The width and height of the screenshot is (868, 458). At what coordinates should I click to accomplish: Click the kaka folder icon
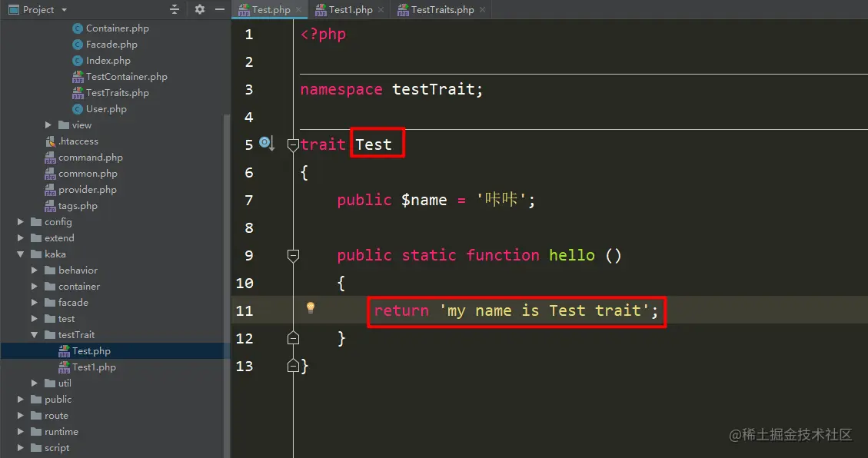click(x=36, y=254)
